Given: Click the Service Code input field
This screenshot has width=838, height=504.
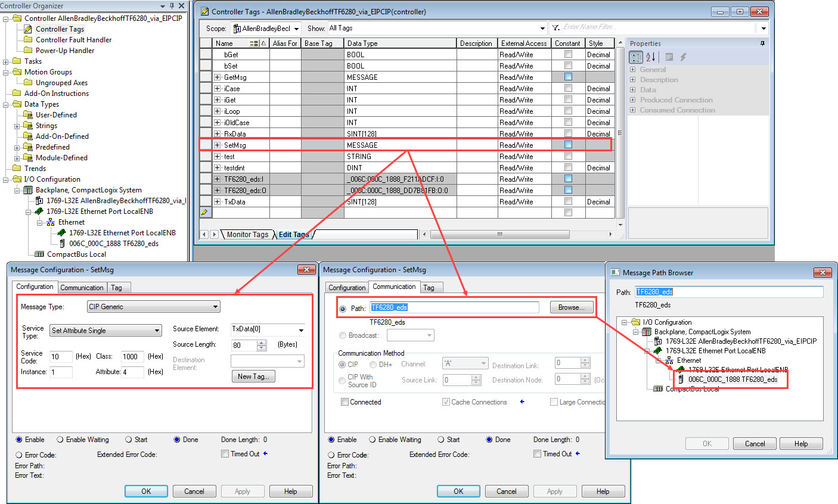Looking at the screenshot, I should point(61,357).
